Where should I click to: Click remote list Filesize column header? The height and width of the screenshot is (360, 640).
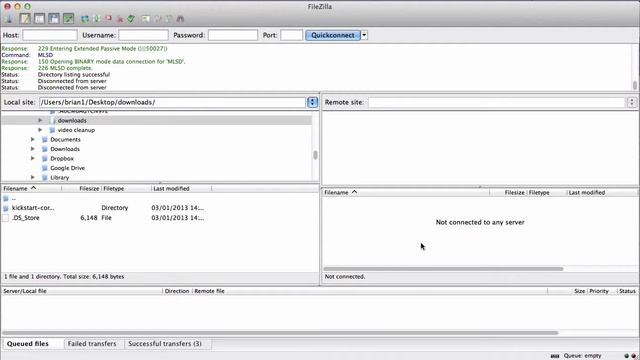(509, 192)
